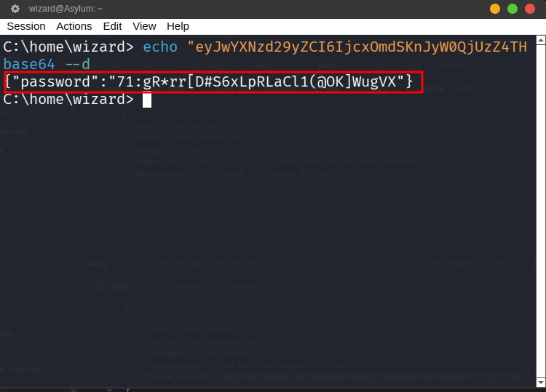Open the Actions menu
Viewport: 546px width, 392px height.
74,26
